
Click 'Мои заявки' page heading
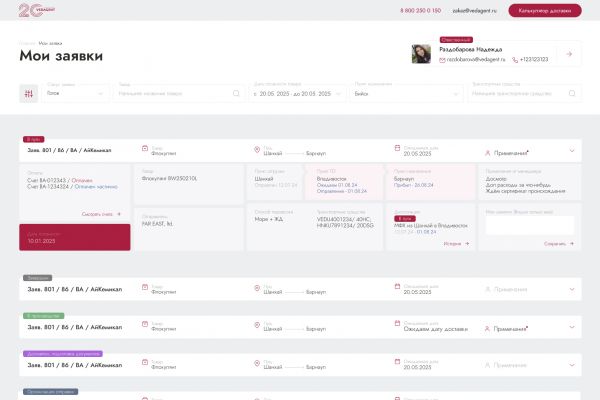pyautogui.click(x=61, y=56)
